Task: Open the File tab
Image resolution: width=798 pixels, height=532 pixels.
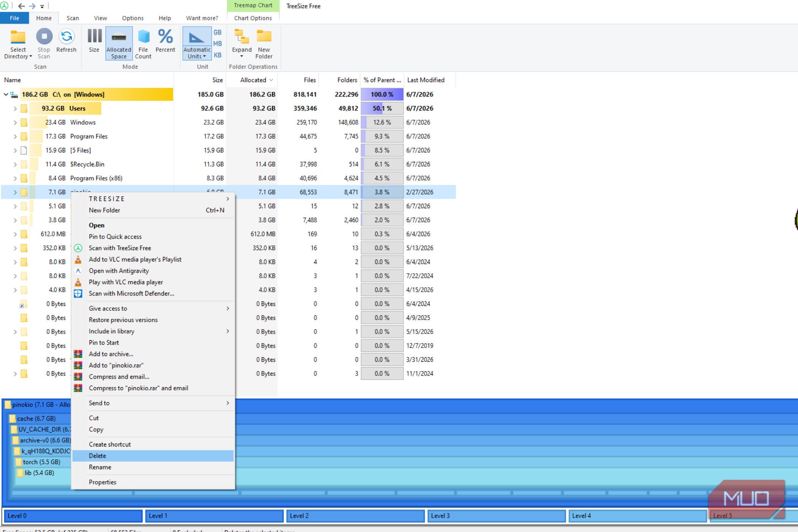Action: tap(14, 18)
